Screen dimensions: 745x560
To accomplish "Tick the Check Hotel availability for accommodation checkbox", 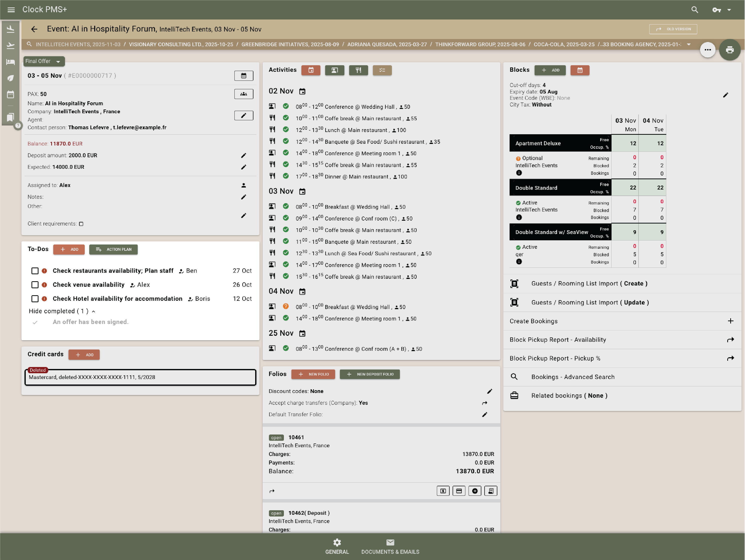I will tap(35, 298).
